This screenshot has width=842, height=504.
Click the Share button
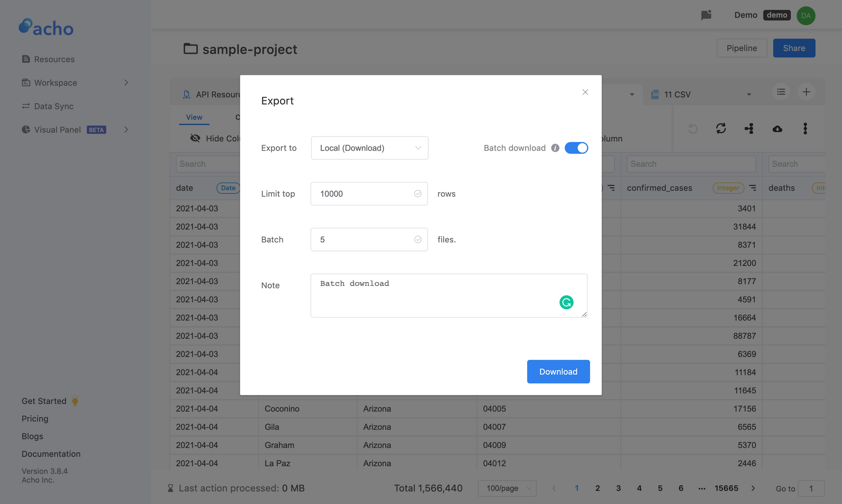click(794, 48)
